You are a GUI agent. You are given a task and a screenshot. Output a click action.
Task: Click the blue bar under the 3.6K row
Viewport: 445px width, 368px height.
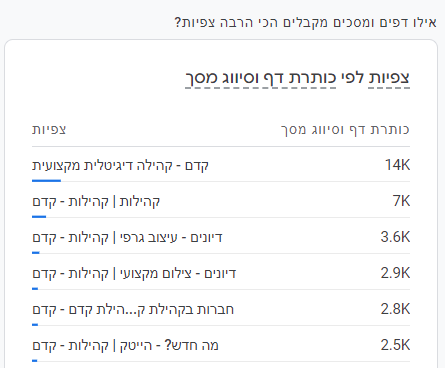(36, 253)
